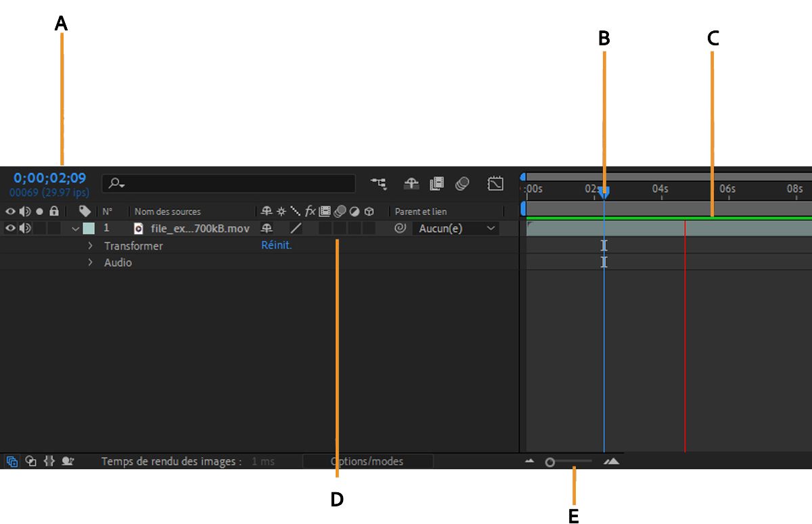This screenshot has width=812, height=524.
Task: Hide video of file_ex...700kB.mov layer
Action: [x=10, y=229]
